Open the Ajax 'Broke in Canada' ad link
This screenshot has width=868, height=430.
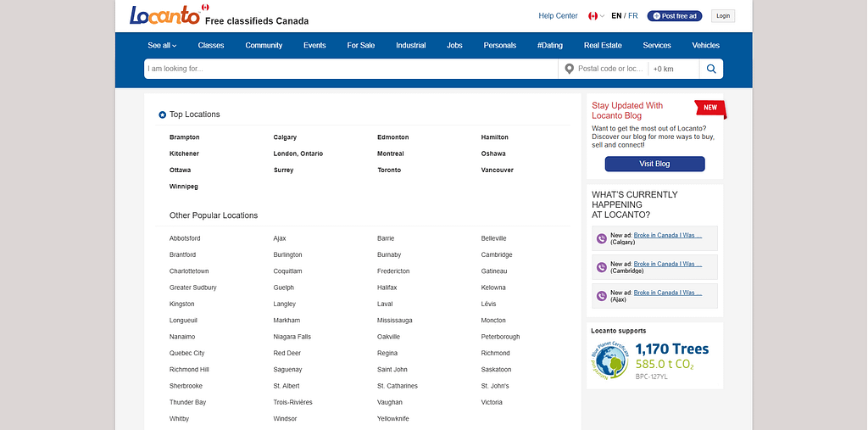click(x=668, y=293)
